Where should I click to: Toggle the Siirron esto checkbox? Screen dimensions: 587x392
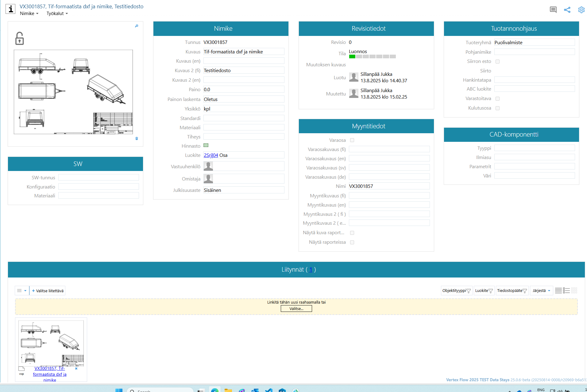pos(497,62)
